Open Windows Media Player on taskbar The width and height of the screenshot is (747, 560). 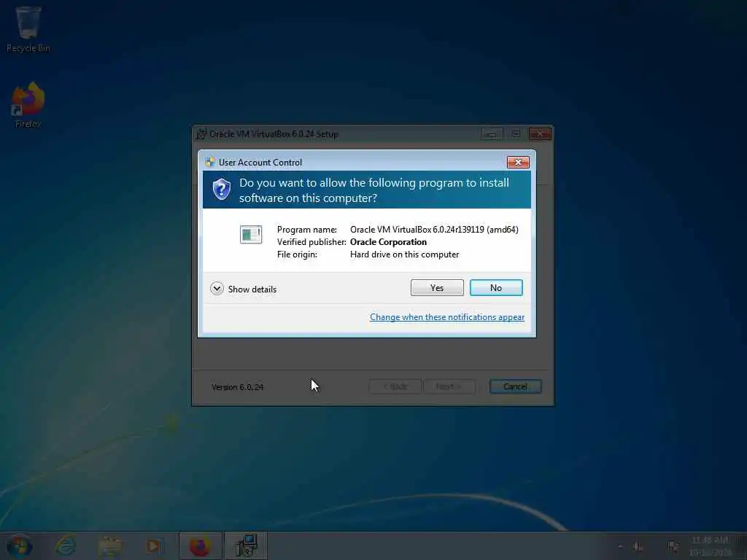[x=154, y=546]
